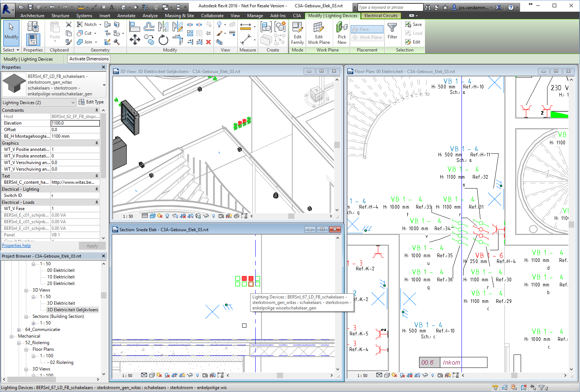The width and height of the screenshot is (580, 392).
Task: Click the Elevation value field 1100.0
Action: [75, 123]
